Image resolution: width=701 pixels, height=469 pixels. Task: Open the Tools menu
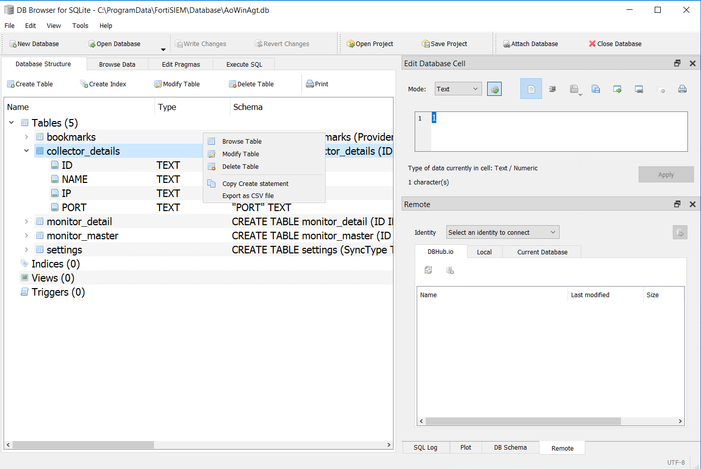[x=80, y=25]
